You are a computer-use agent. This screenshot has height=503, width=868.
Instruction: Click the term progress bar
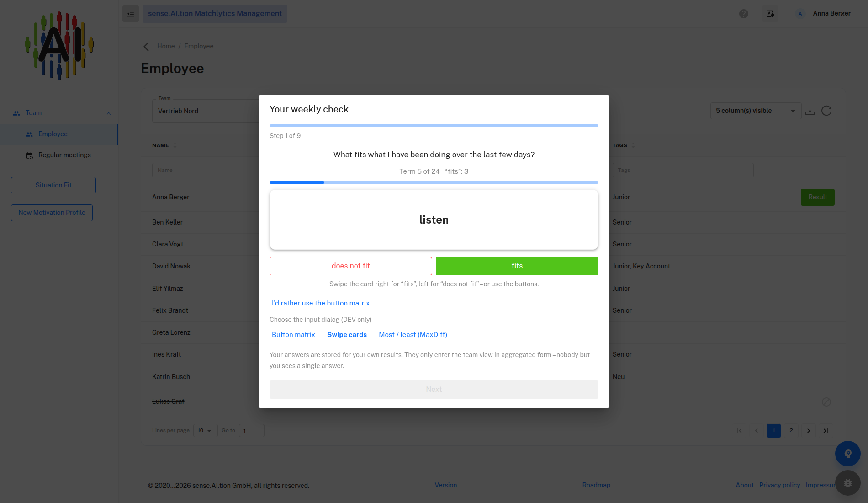[434, 182]
